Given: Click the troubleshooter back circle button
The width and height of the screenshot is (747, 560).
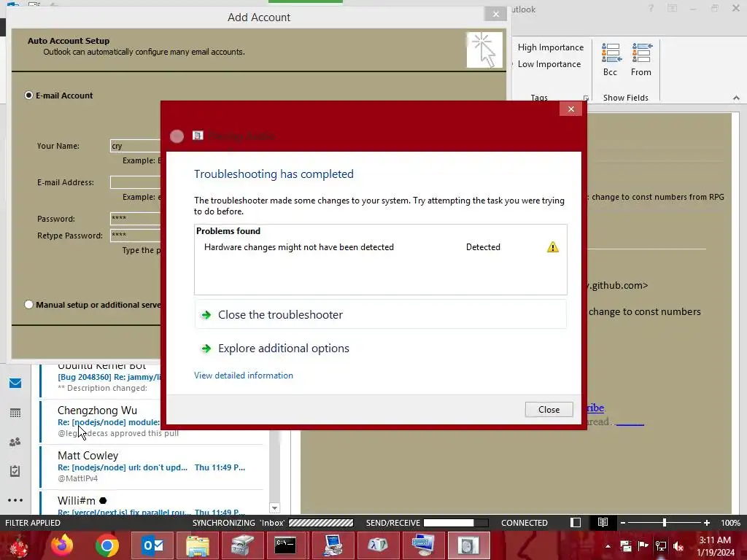Looking at the screenshot, I should coord(177,136).
